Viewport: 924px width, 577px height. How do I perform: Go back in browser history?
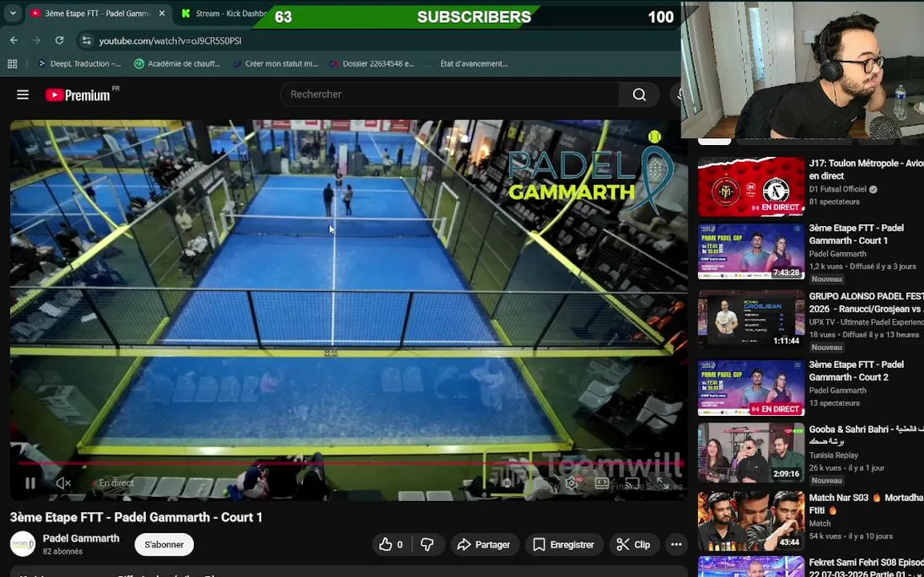click(14, 41)
